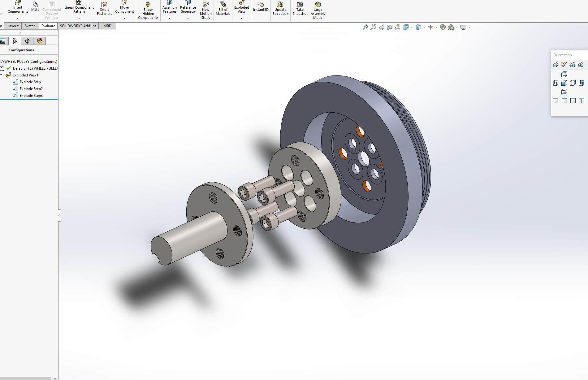The image size is (588, 380).
Task: Select the Zoom to Area tool
Action: coord(374,27)
